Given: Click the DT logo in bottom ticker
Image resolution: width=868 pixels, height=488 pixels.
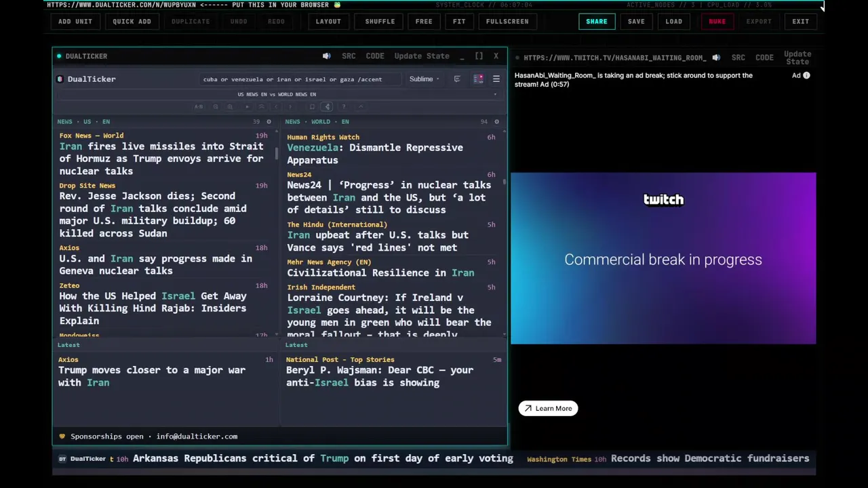Looking at the screenshot, I should coord(62,459).
